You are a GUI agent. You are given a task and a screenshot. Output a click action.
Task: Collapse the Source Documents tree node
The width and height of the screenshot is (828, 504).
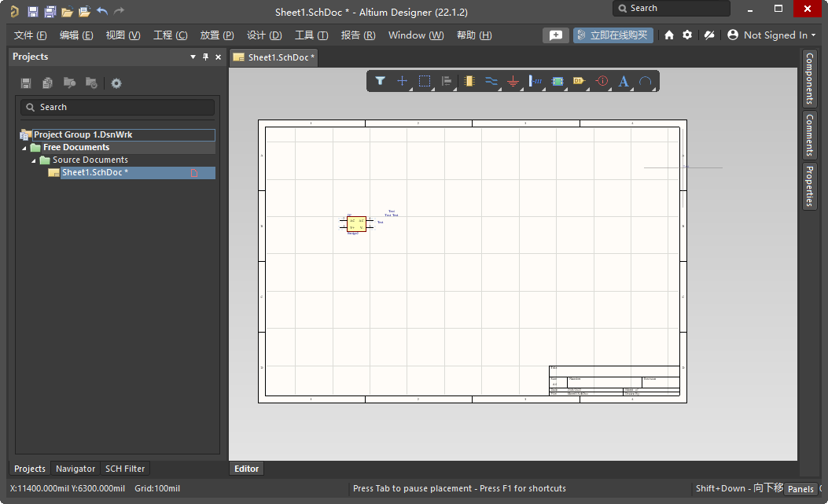coord(33,160)
